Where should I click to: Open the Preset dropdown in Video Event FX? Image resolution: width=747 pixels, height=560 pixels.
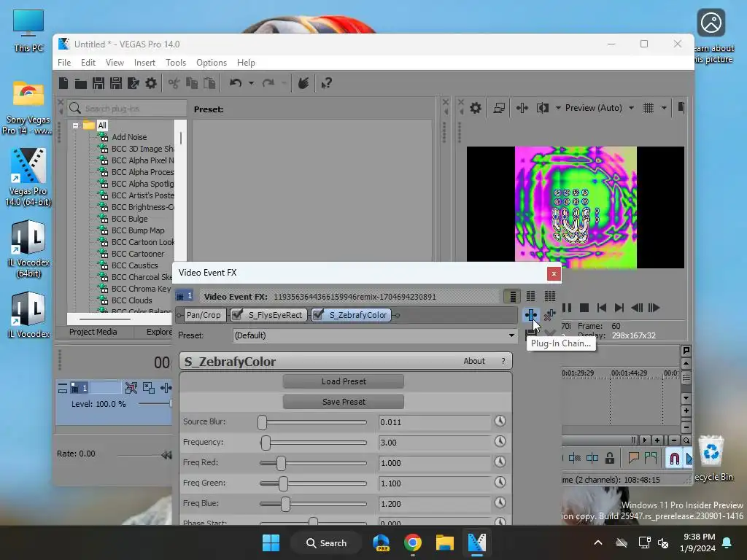[511, 335]
